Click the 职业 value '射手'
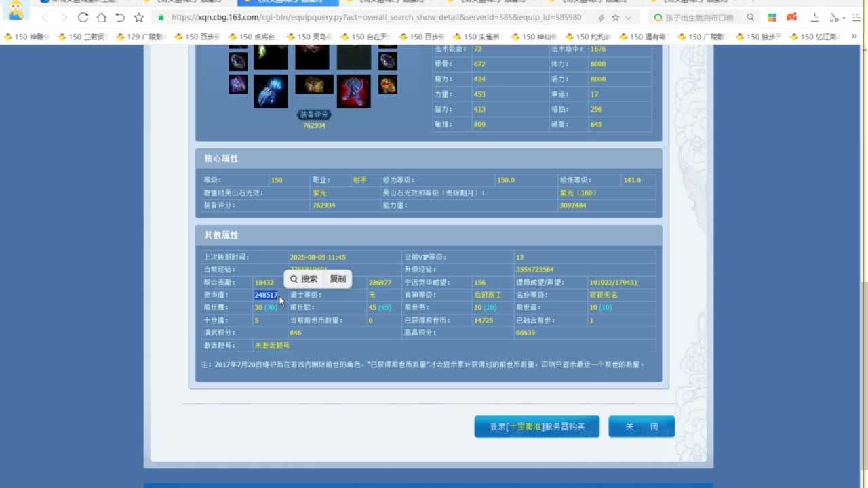 pyautogui.click(x=359, y=180)
